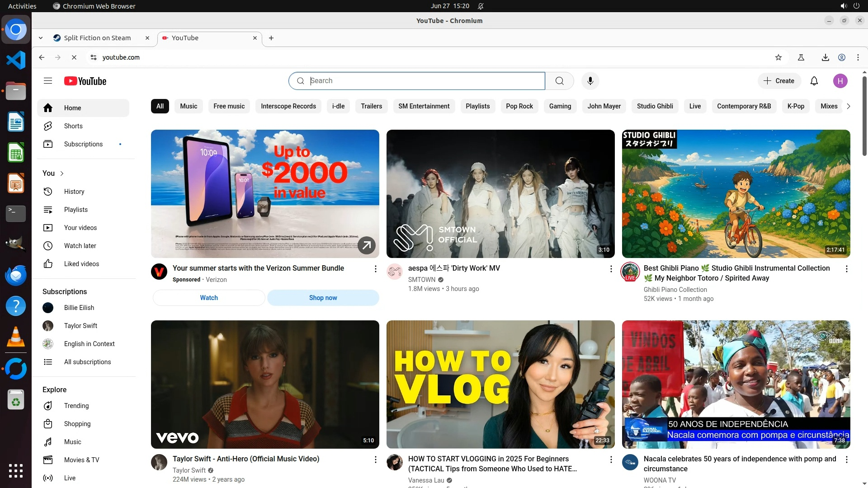Viewport: 868px width, 488px height.
Task: Open Liked videos in the sidebar
Action: point(81,264)
